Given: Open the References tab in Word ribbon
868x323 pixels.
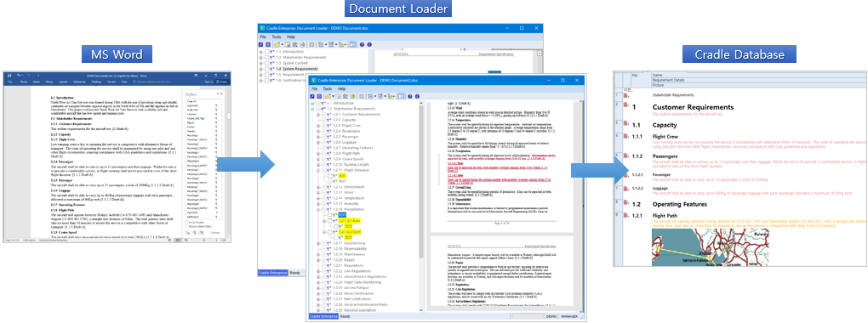Looking at the screenshot, I should (79, 82).
